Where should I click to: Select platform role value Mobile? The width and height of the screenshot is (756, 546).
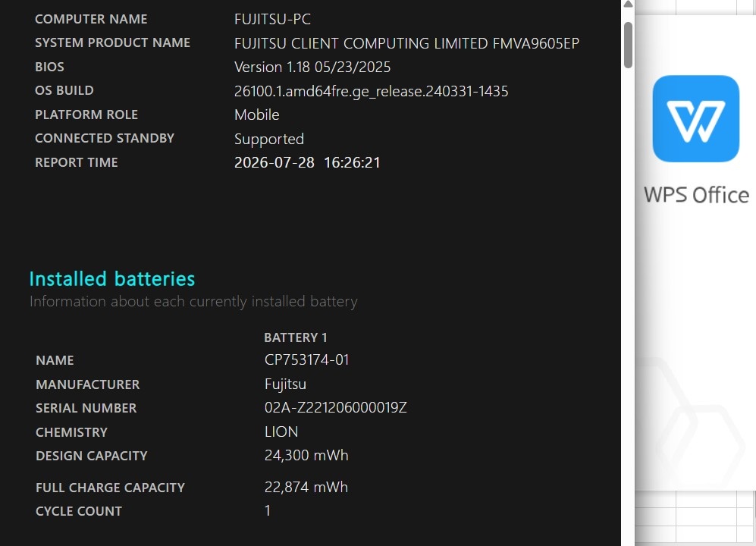click(x=256, y=115)
